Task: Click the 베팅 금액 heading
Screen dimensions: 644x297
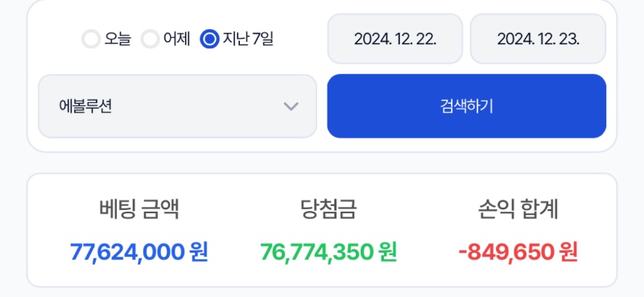Action: click(x=139, y=209)
